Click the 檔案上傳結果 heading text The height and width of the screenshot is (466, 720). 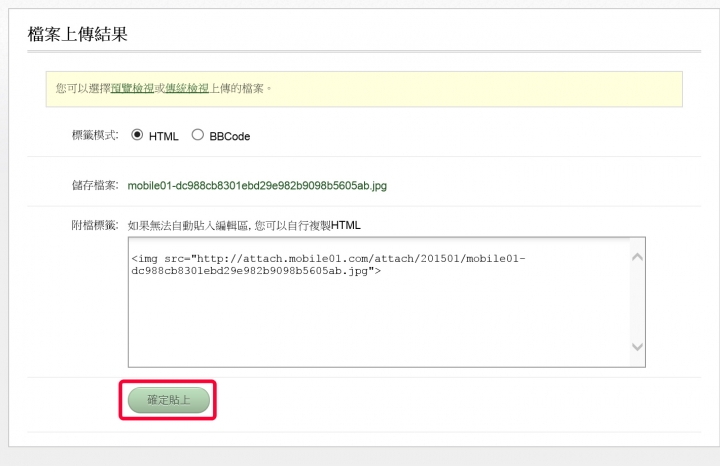pos(78,34)
